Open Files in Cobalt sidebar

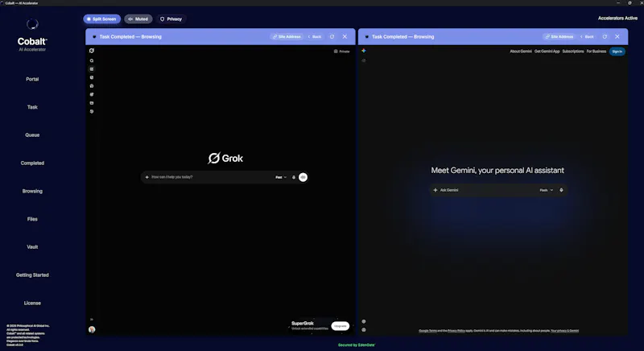[32, 219]
